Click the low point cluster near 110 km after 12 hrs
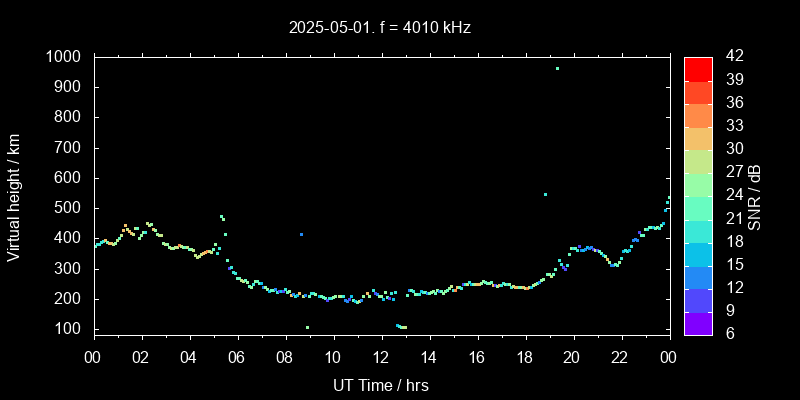 pos(401,326)
